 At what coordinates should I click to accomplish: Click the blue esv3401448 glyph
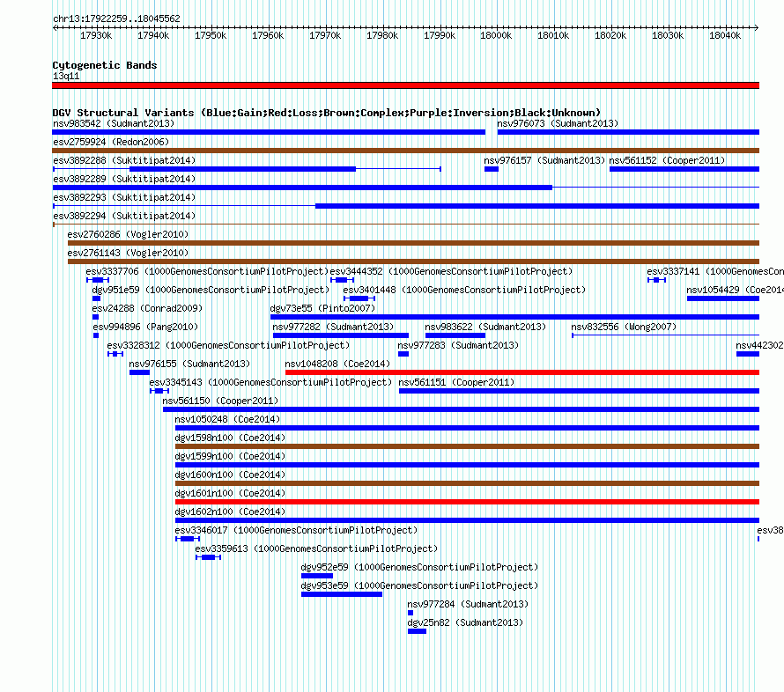pyautogui.click(x=359, y=298)
